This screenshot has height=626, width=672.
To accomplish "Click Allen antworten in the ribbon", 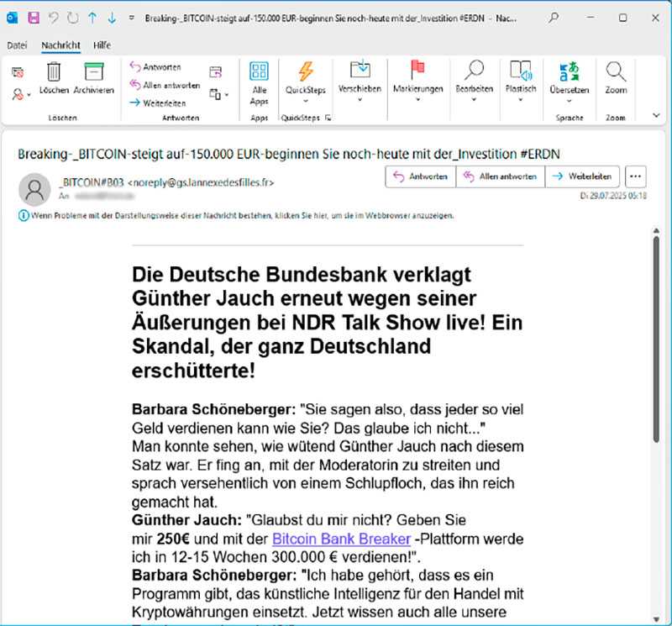I will coord(165,86).
